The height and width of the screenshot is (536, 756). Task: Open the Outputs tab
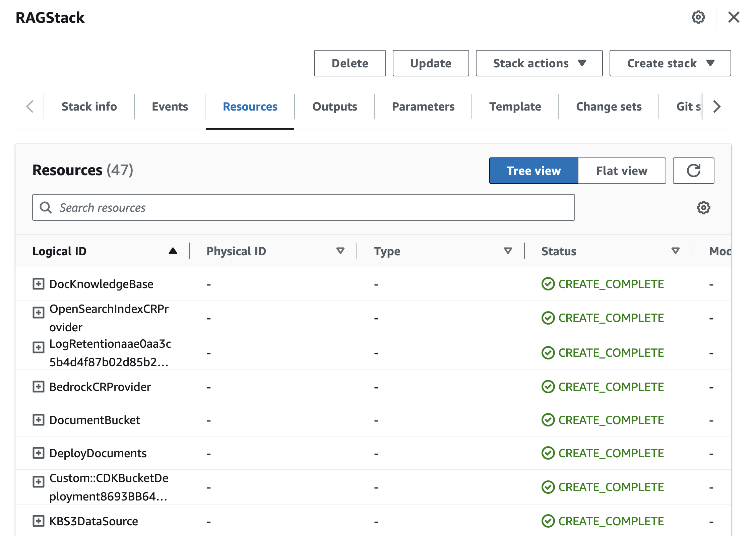point(334,107)
